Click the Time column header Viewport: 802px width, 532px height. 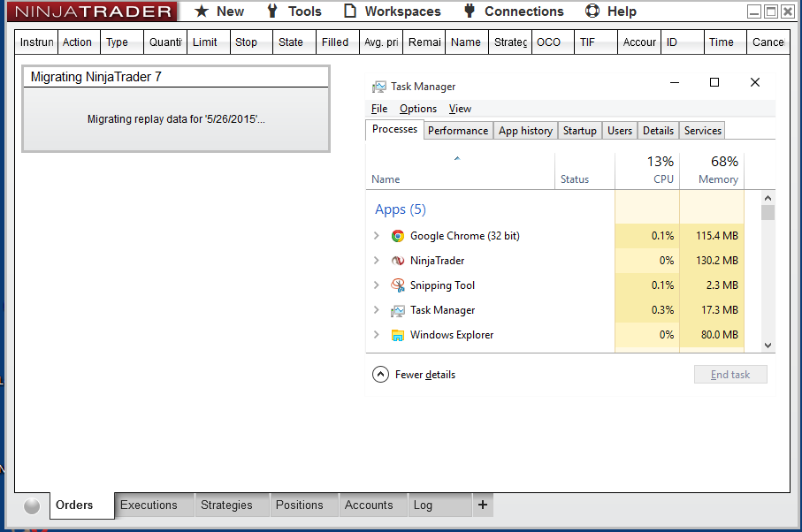coord(725,42)
